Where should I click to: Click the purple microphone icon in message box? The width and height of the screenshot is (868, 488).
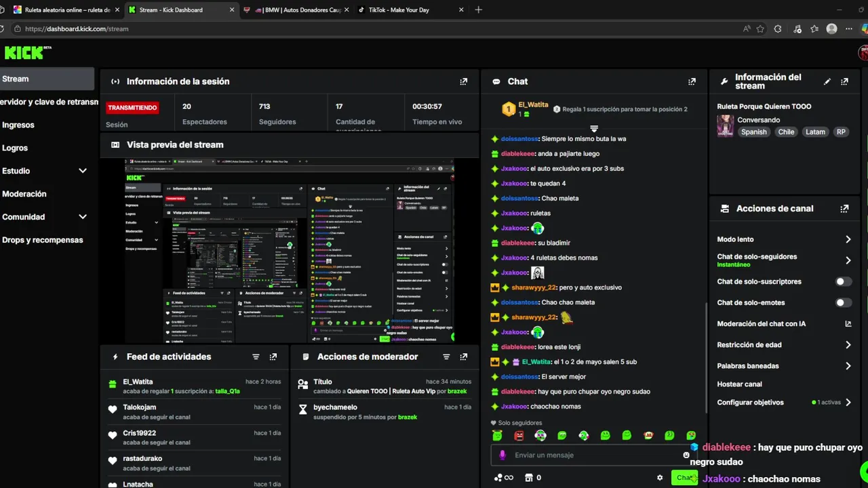502,455
